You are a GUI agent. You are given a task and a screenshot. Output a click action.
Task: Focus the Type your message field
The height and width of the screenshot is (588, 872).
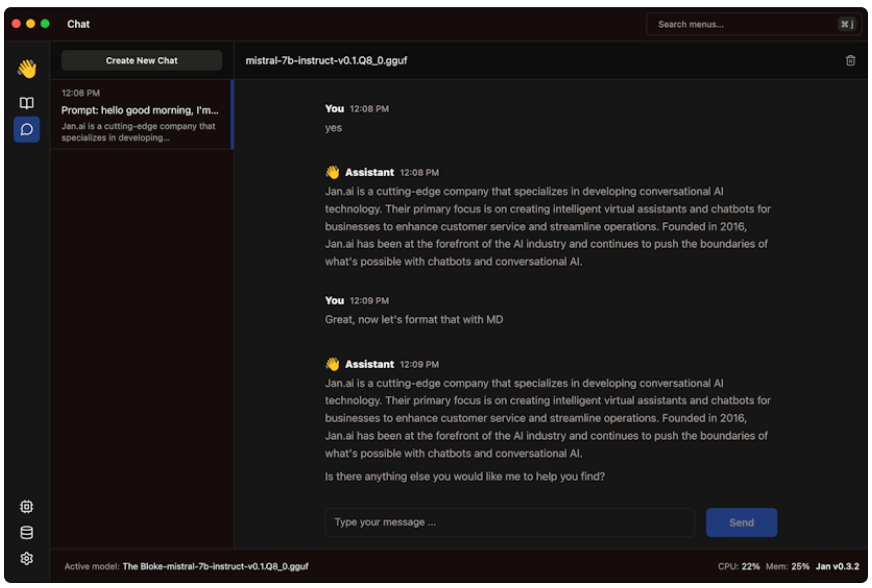coord(509,522)
